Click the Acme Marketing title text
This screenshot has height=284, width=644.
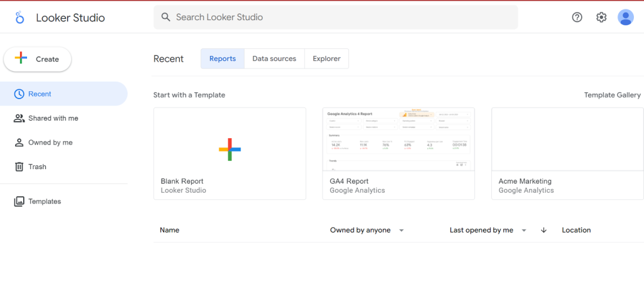(x=525, y=182)
